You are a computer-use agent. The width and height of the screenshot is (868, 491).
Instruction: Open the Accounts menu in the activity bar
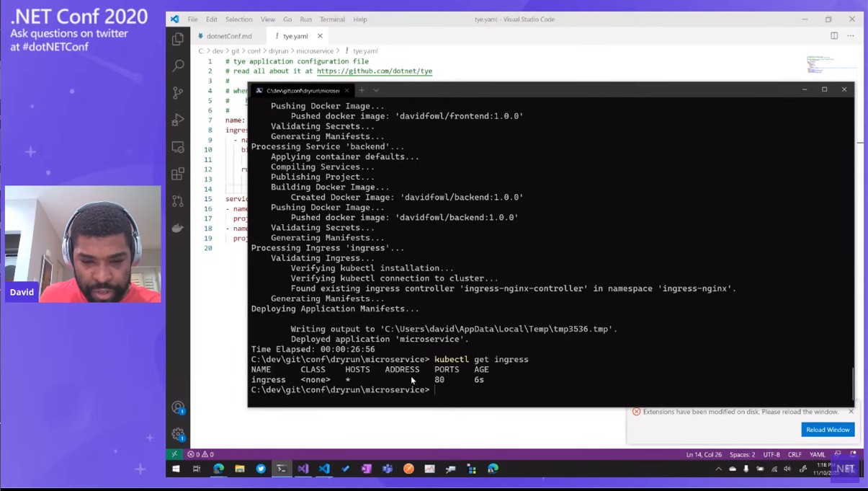(178, 407)
